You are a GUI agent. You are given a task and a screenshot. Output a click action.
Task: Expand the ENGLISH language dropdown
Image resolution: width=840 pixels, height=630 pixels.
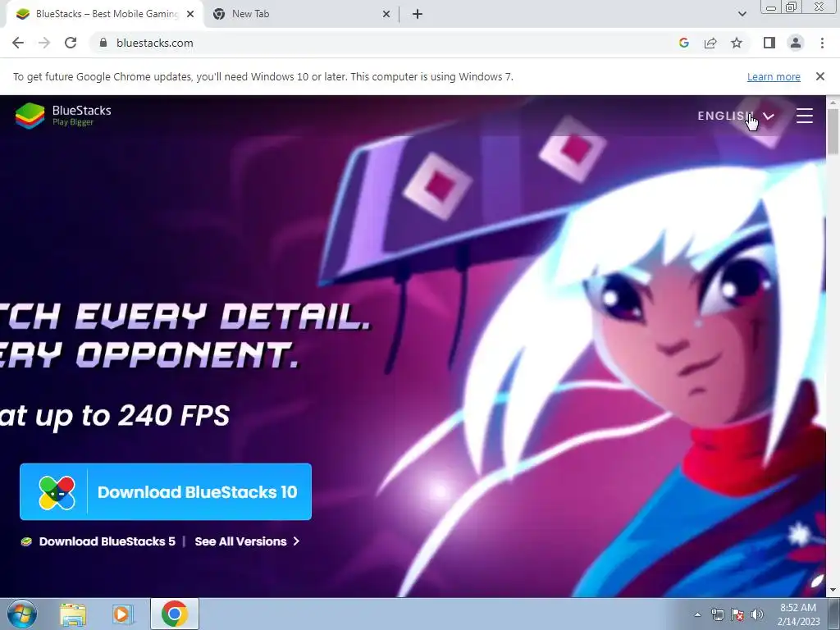point(736,116)
